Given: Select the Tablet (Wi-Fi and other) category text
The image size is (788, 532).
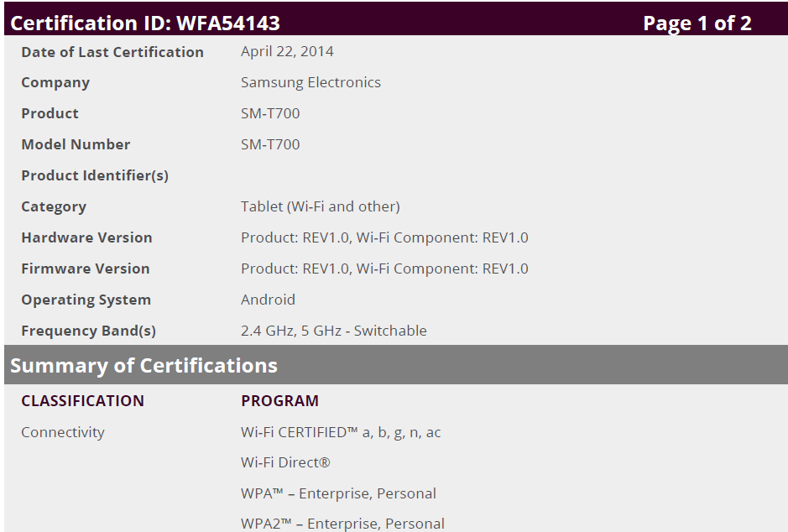Looking at the screenshot, I should [320, 206].
